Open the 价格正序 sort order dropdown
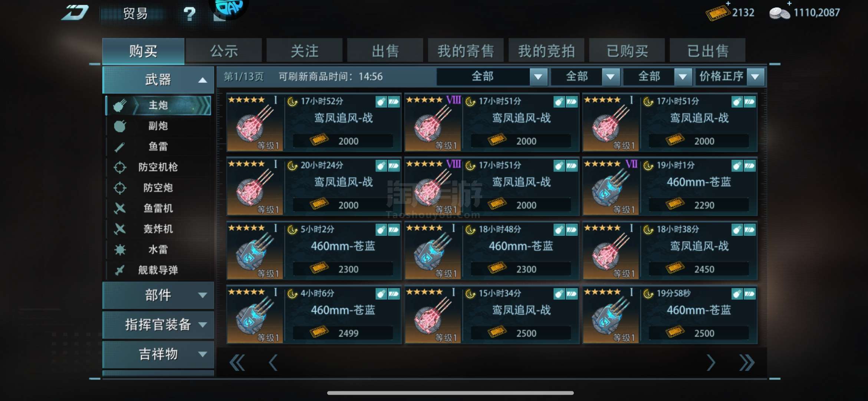The height and width of the screenshot is (401, 868). point(730,77)
